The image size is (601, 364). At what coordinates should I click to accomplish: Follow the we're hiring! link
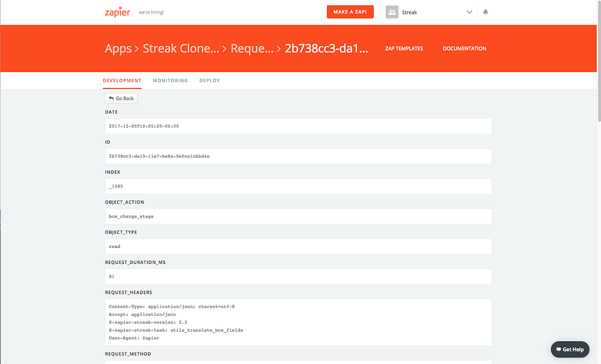coord(151,12)
